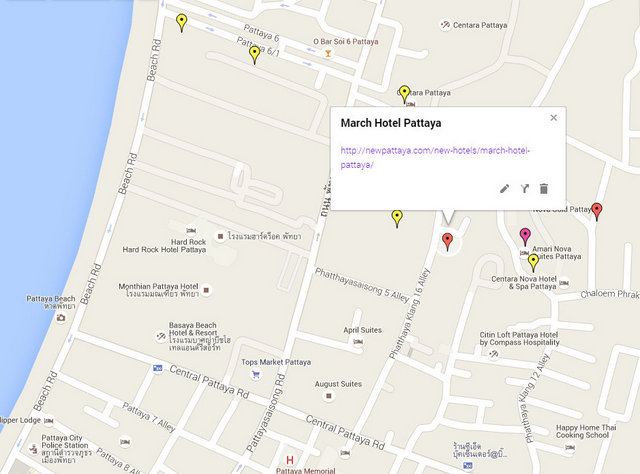Click Centara Nova Hotel & Spa bed icon
This screenshot has height=474, width=640.
pyautogui.click(x=564, y=283)
